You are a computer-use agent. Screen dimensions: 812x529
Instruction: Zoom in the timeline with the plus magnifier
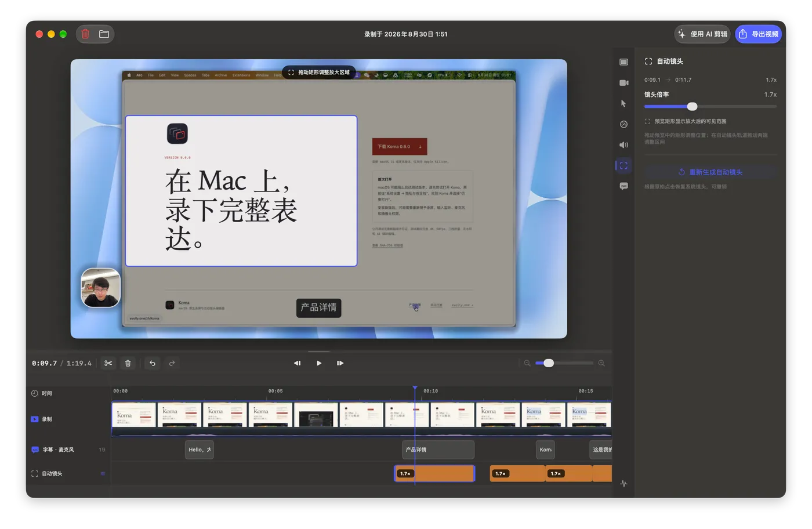(x=601, y=363)
